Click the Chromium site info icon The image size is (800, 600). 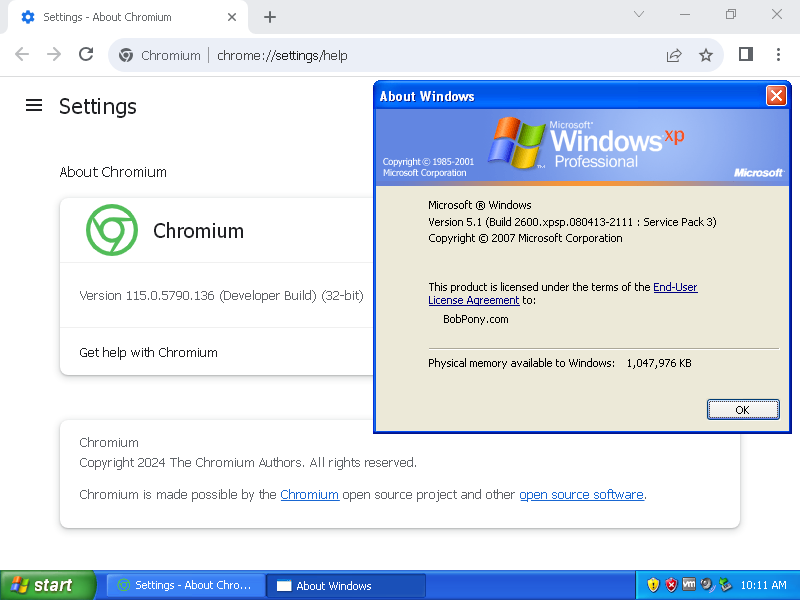click(126, 55)
